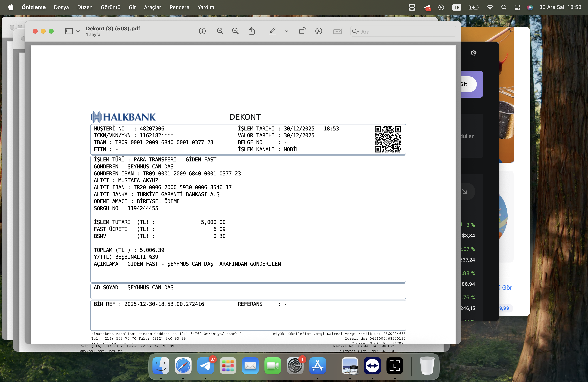The width and height of the screenshot is (588, 382).
Task: Click the document title Dekont (3) (503).pdf
Action: 113,28
